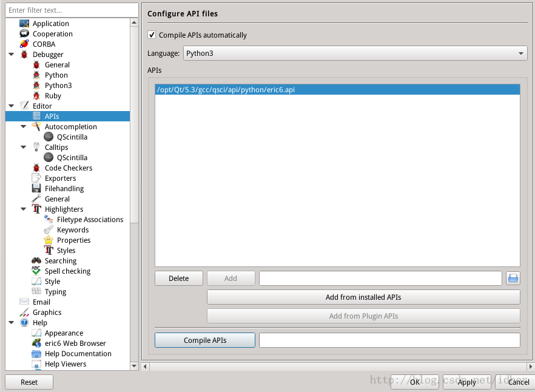The image size is (535, 392).
Task: Open the Ruby debugger settings
Action: pyautogui.click(x=52, y=95)
